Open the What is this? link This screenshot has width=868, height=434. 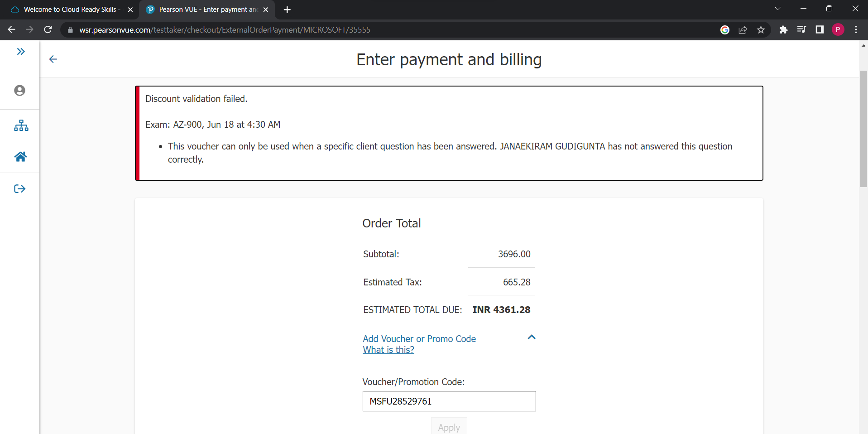pyautogui.click(x=388, y=350)
